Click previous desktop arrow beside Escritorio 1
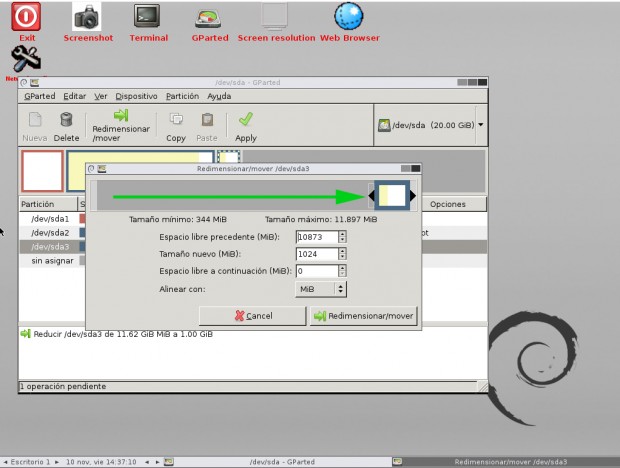The image size is (620, 468). (6, 462)
